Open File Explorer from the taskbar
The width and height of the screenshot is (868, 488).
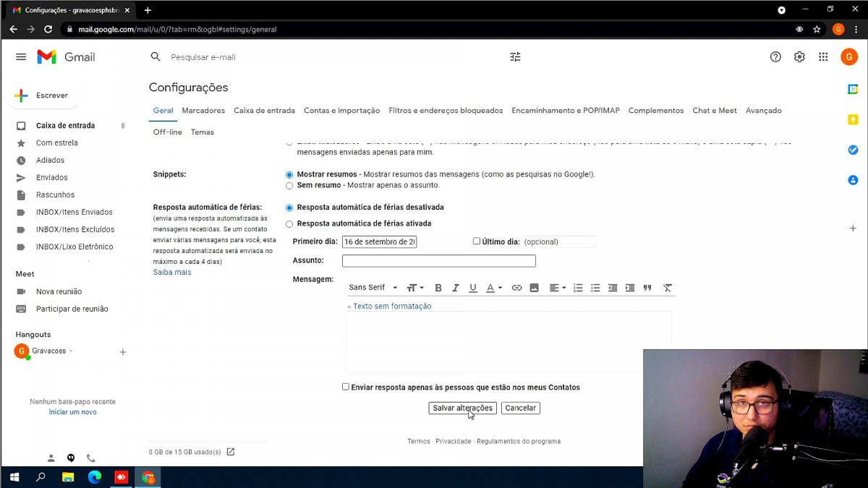68,477
